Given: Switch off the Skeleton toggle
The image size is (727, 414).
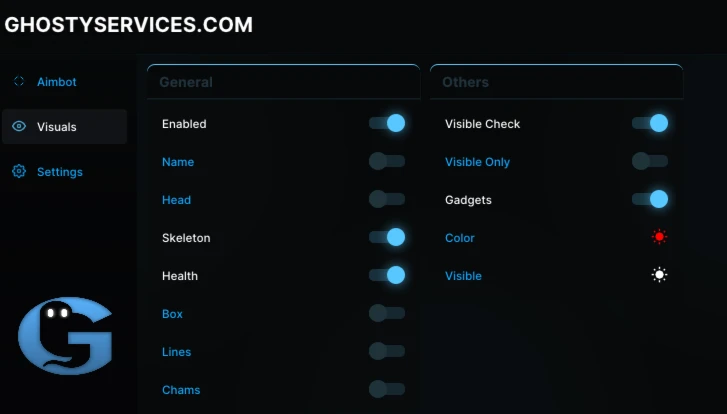Looking at the screenshot, I should click(x=387, y=237).
